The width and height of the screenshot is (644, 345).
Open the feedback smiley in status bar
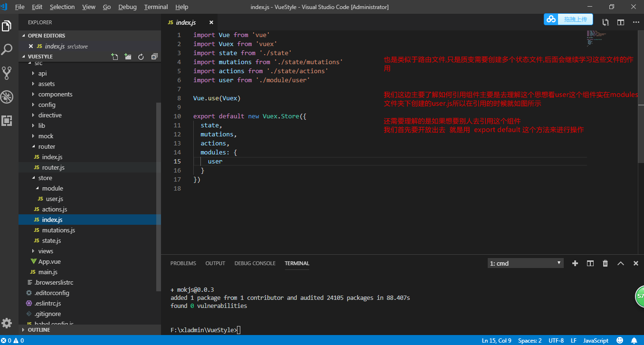point(620,340)
